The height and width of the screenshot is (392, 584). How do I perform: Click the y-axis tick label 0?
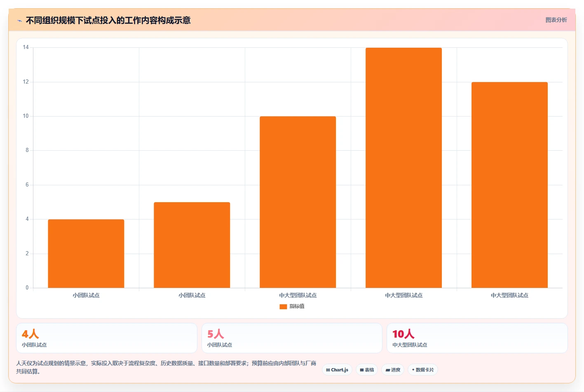click(x=27, y=288)
